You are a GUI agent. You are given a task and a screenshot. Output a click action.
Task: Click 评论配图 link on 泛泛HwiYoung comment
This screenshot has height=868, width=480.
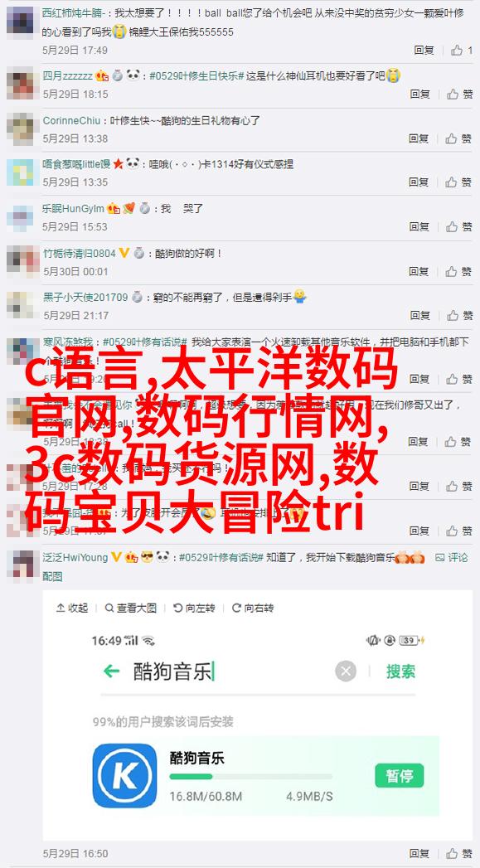click(x=451, y=557)
